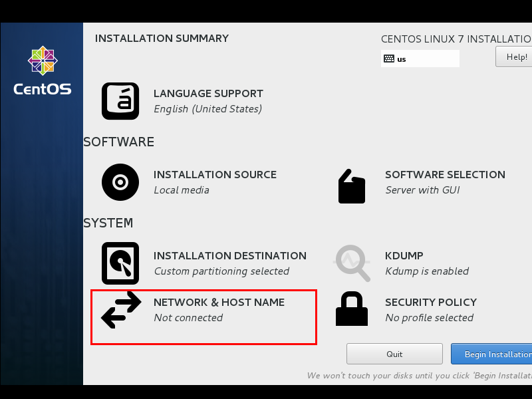The image size is (532, 399).
Task: Open the SOFTWARE SELECTION heading
Action: (x=445, y=175)
